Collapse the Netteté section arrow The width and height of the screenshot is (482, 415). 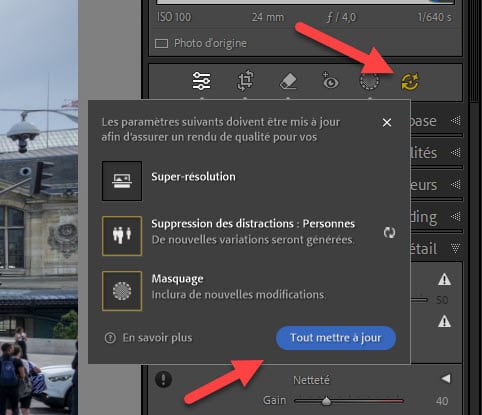(446, 379)
